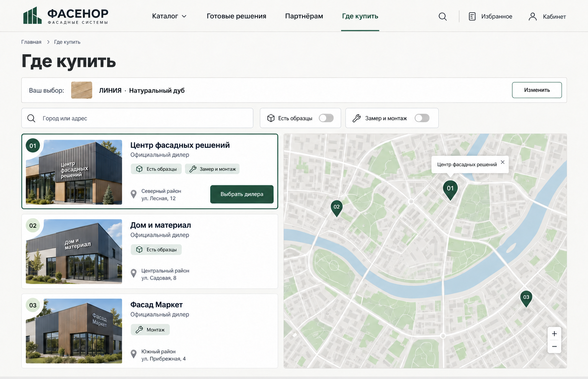
Task: Click location pin icon for ул. Садовая, 8
Action: tap(134, 273)
